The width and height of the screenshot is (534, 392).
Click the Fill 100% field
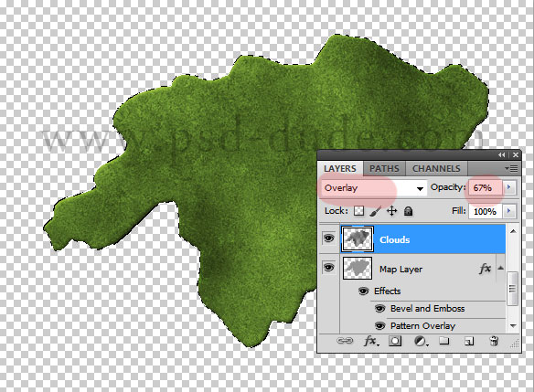[x=486, y=211]
